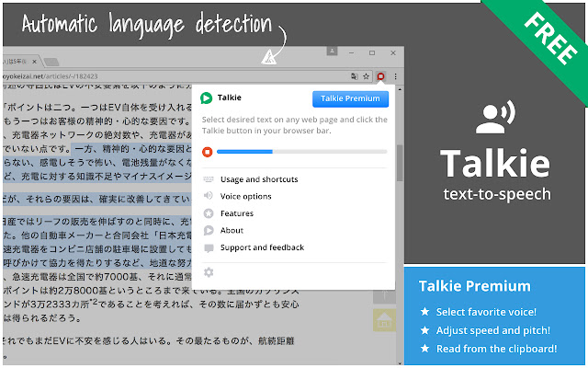
Task: Click the page scrollbar thumb
Action: click(400, 163)
